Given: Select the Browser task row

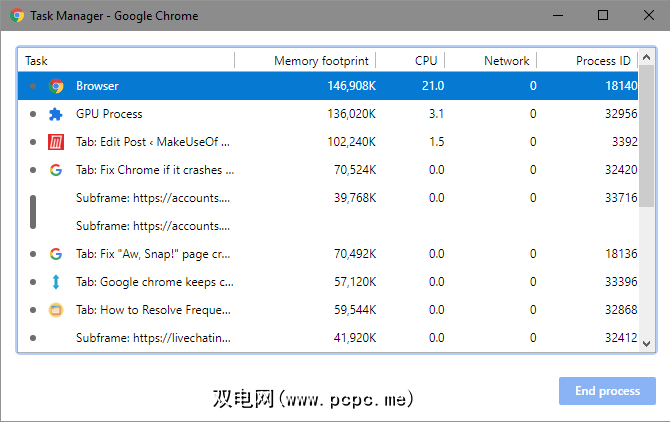Looking at the screenshot, I should tap(328, 86).
